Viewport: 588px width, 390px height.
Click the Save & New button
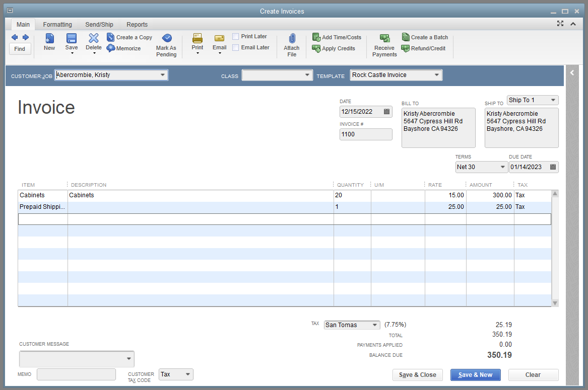click(x=475, y=375)
